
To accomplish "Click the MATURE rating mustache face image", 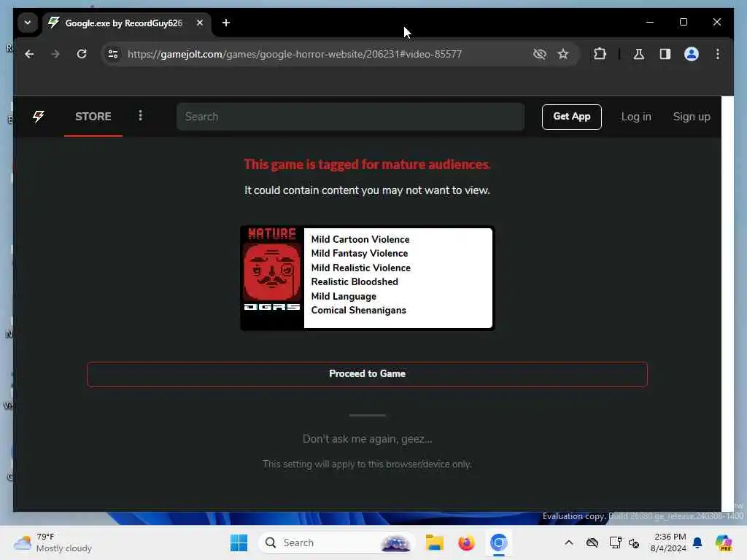I will pos(272,272).
